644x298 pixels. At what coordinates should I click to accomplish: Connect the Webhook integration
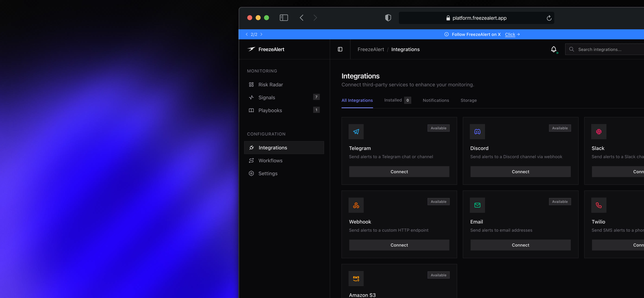tap(399, 245)
